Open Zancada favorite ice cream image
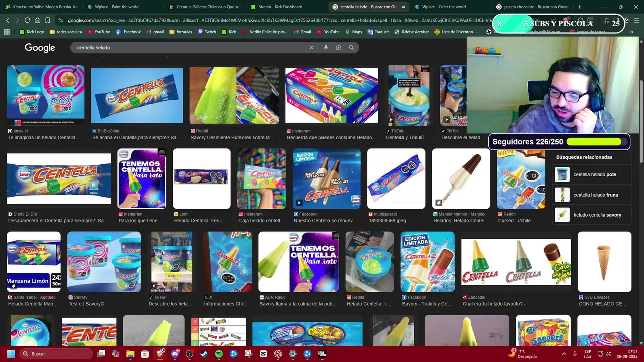 coord(516,261)
